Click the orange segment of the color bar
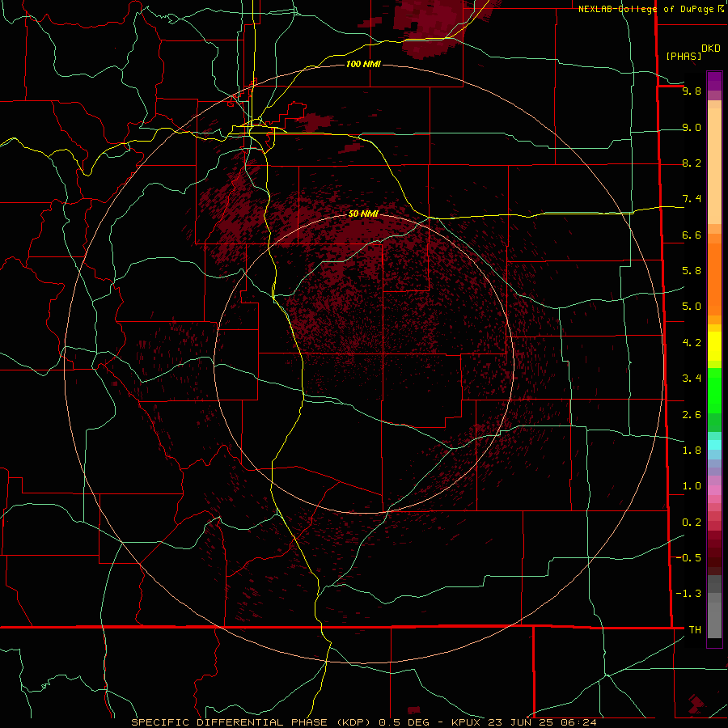This screenshot has width=728, height=728. (x=714, y=278)
